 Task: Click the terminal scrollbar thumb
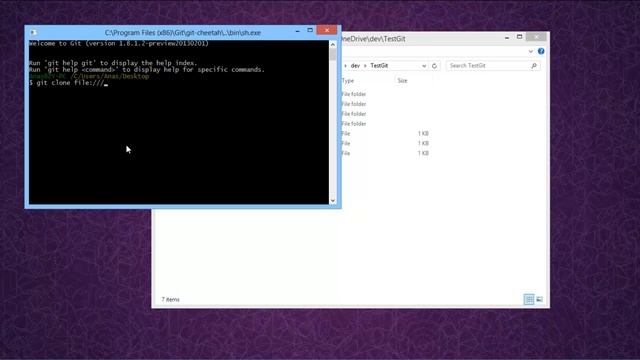[x=333, y=54]
